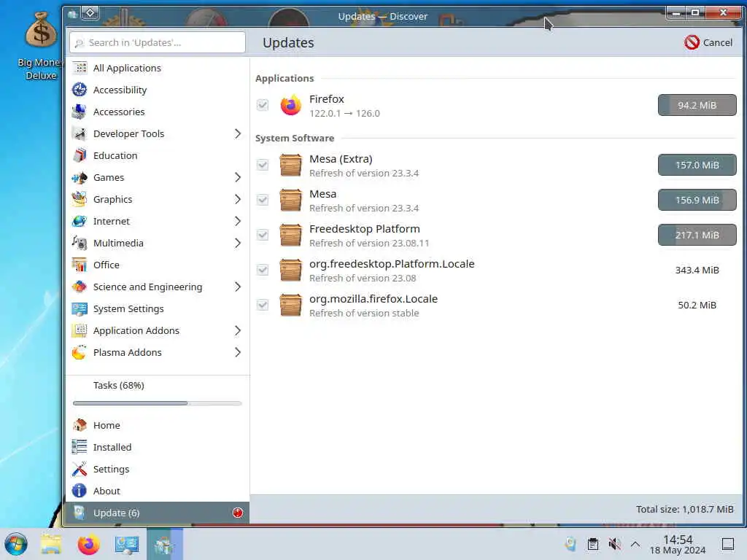This screenshot has width=747, height=560.
Task: Click the Firefox app icon in updates list
Action: tap(290, 105)
